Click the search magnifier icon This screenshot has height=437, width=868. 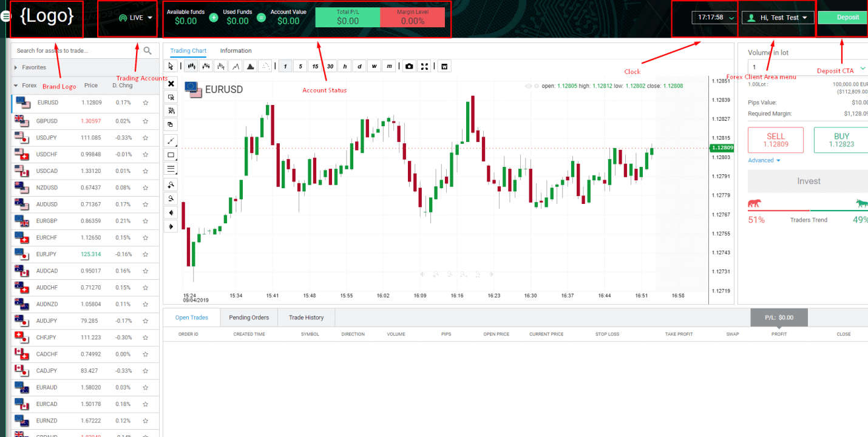(x=147, y=50)
